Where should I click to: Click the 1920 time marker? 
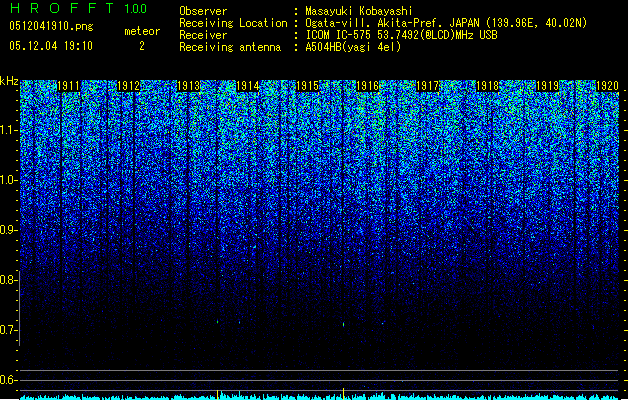[607, 86]
